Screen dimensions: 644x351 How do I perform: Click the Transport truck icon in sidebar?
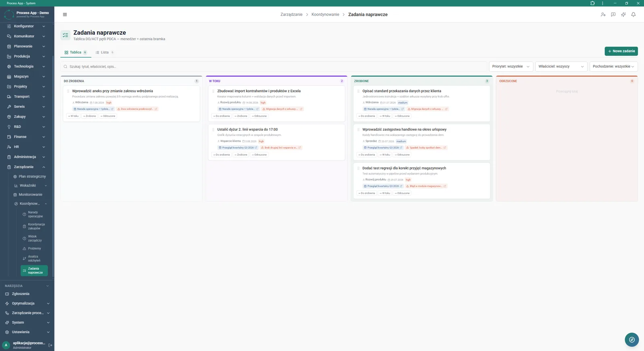point(9,96)
